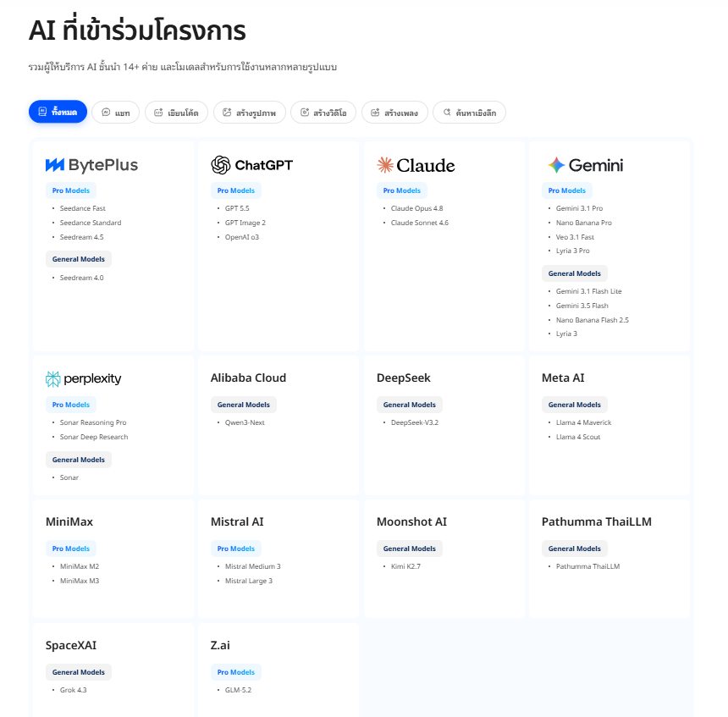This screenshot has height=717, width=728.
Task: Click the Claude starburst logo
Action: click(385, 165)
